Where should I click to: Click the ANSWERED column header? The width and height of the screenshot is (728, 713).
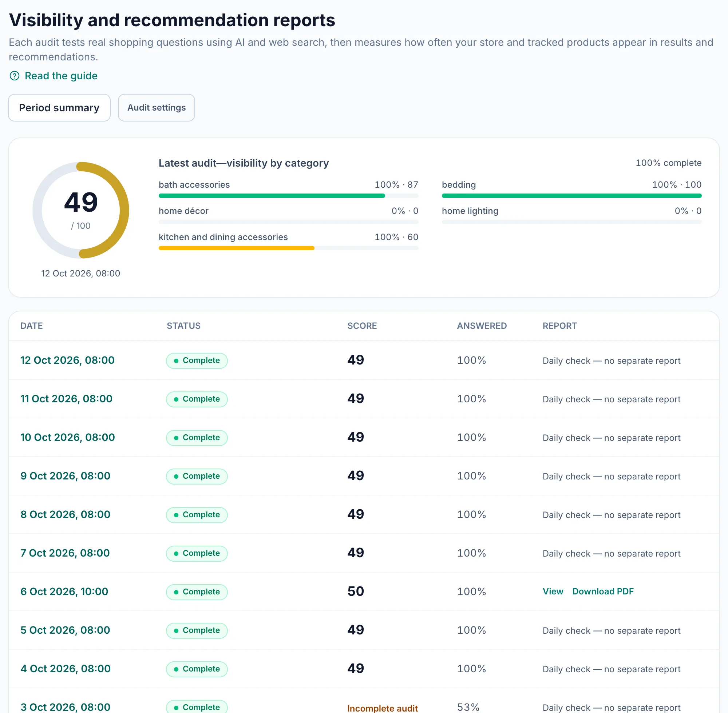pyautogui.click(x=482, y=326)
